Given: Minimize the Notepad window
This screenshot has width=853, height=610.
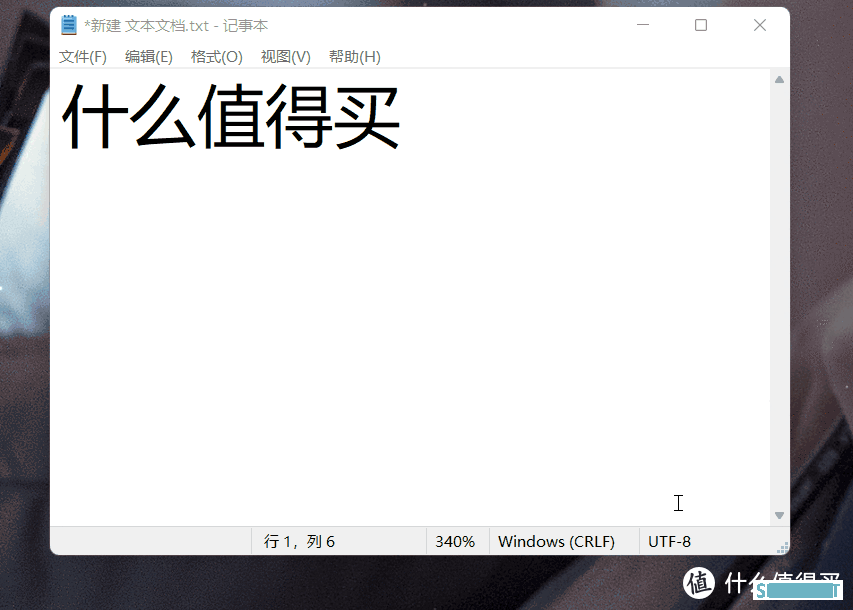Looking at the screenshot, I should [643, 25].
